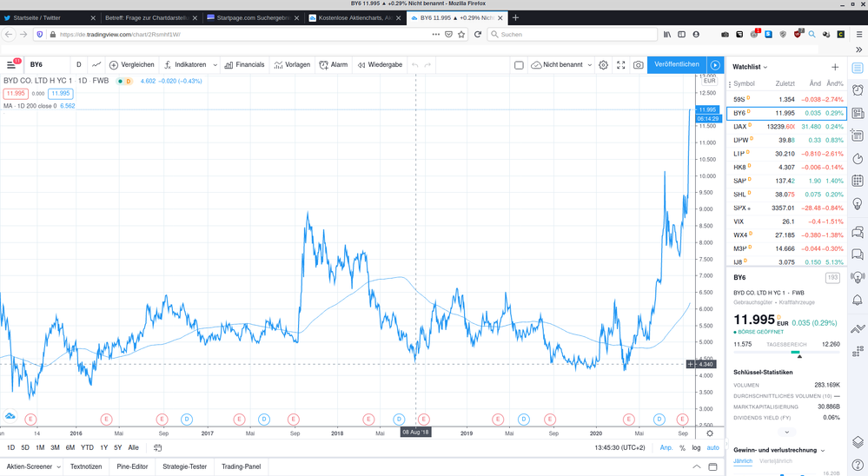Open chart settings gear in top toolbar
The height and width of the screenshot is (476, 868).
(x=603, y=65)
